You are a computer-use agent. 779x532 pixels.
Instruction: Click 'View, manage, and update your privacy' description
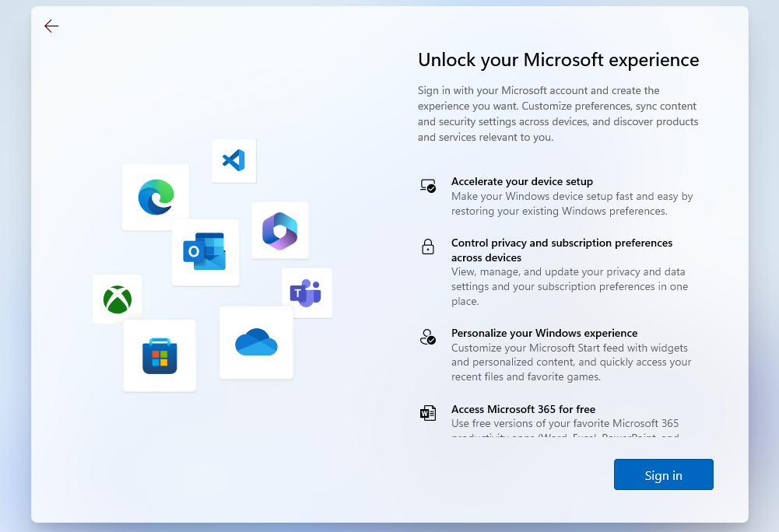coord(570,287)
